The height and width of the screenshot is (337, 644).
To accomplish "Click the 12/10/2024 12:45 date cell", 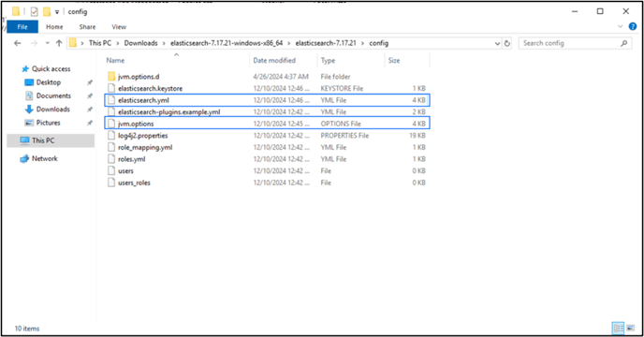I will (282, 124).
